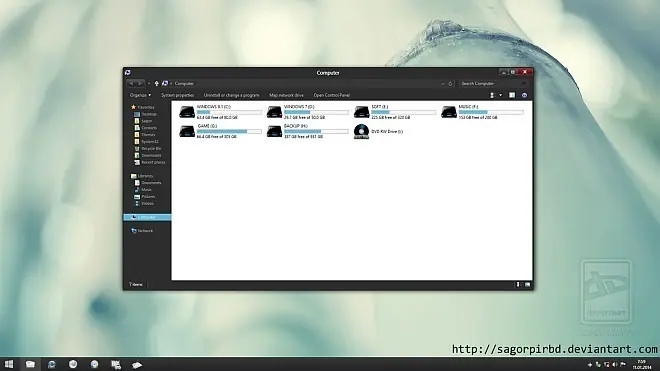Open the recent locations dropdown arrow

(149, 84)
